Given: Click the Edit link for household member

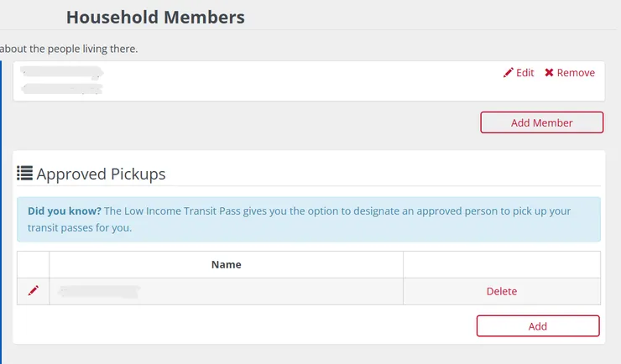Looking at the screenshot, I should (x=524, y=73).
